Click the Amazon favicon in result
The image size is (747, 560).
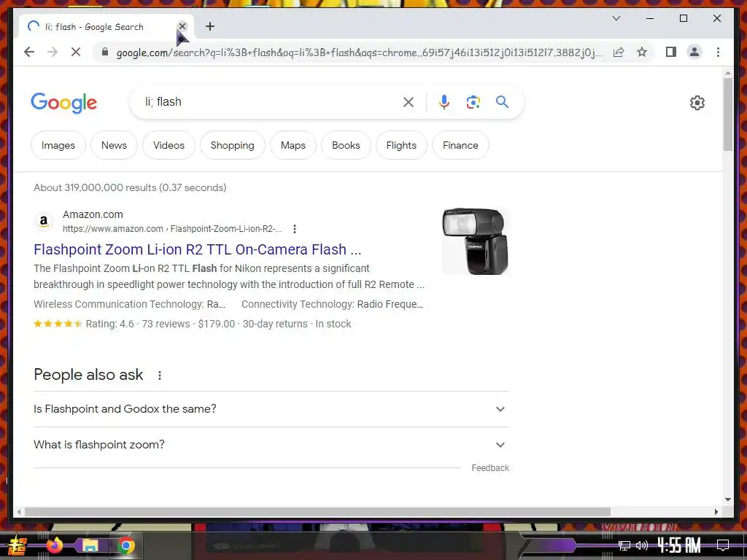(44, 221)
